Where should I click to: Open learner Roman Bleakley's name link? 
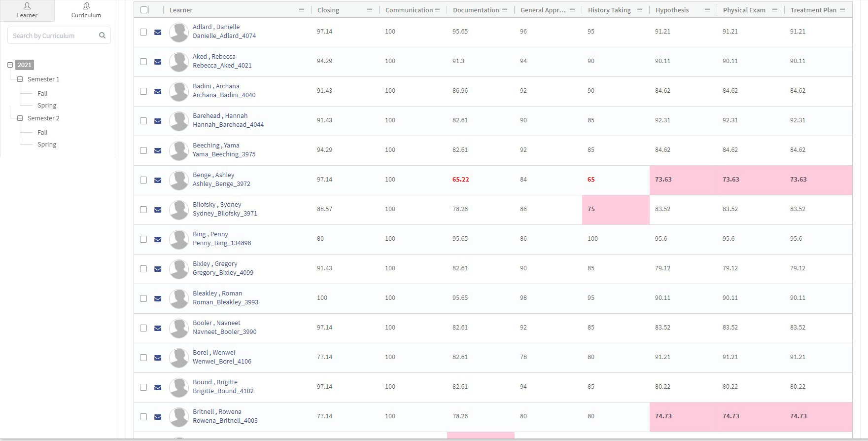217,294
